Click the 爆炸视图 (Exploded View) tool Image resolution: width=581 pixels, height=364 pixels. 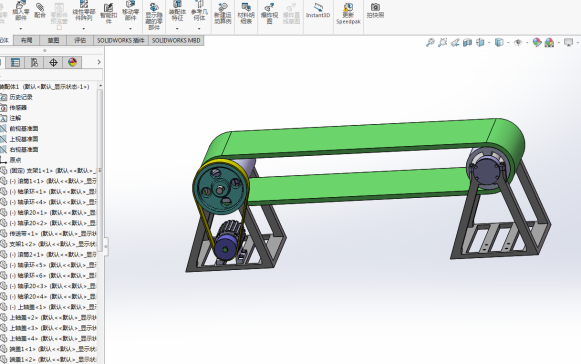point(269,13)
